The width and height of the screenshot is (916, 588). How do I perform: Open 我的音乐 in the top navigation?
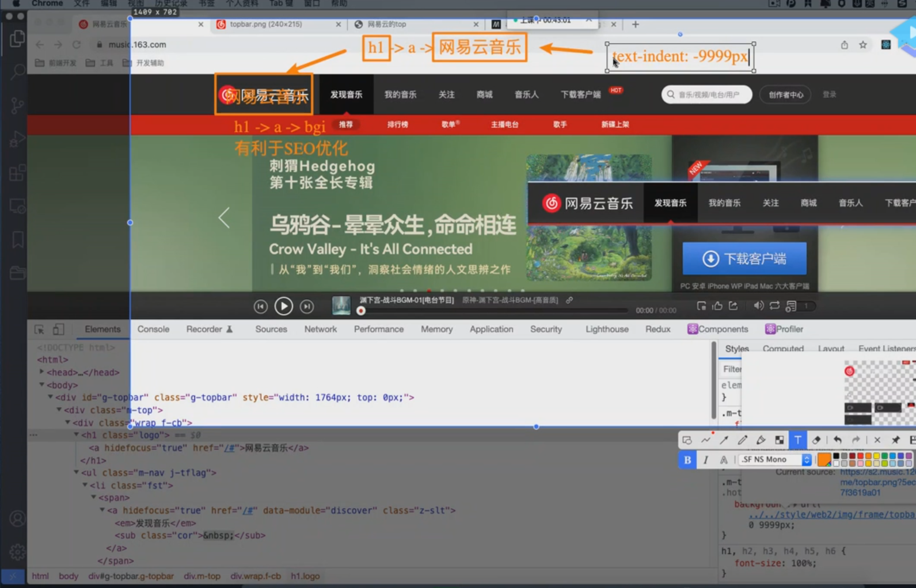click(401, 94)
